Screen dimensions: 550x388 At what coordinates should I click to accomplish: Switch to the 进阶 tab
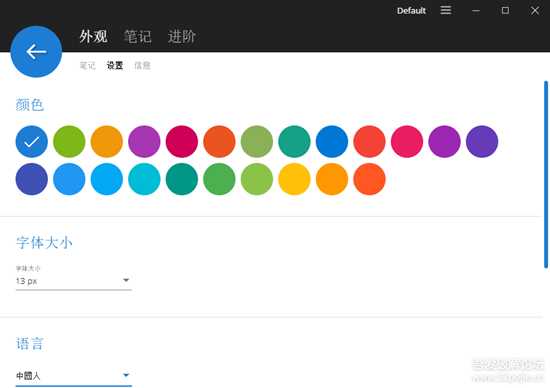182,36
